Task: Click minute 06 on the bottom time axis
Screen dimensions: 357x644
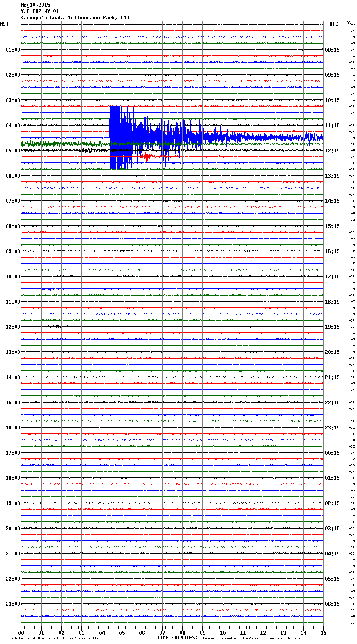Action: coord(142,633)
